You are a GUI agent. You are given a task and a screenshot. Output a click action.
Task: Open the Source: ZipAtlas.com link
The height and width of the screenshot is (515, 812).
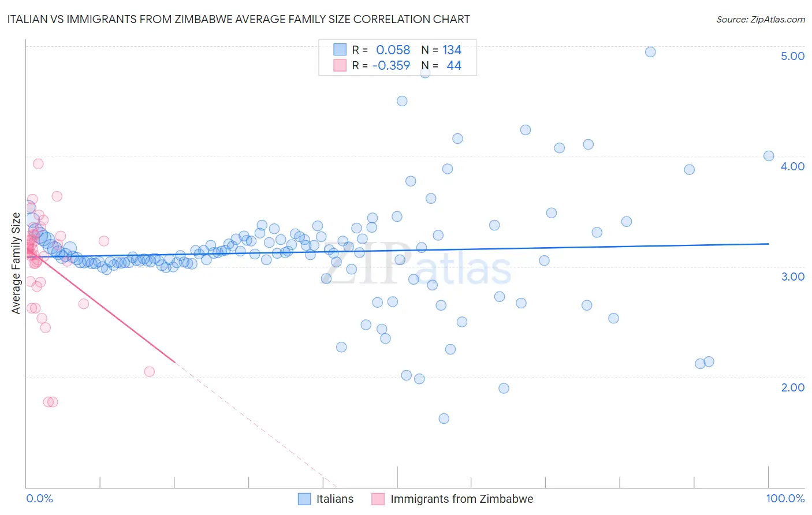(x=761, y=19)
